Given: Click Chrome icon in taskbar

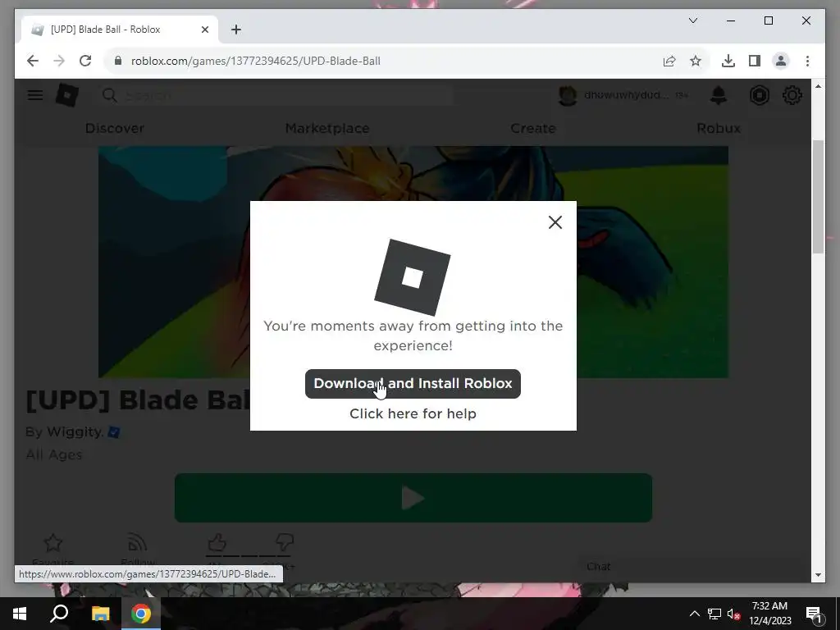Looking at the screenshot, I should click(x=141, y=614).
